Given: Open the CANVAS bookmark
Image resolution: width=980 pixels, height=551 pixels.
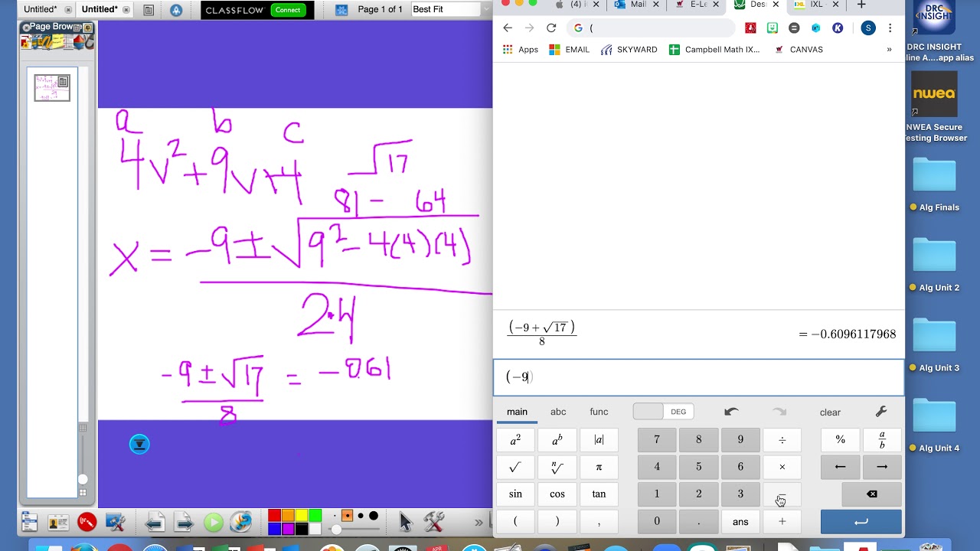Looking at the screenshot, I should (799, 49).
